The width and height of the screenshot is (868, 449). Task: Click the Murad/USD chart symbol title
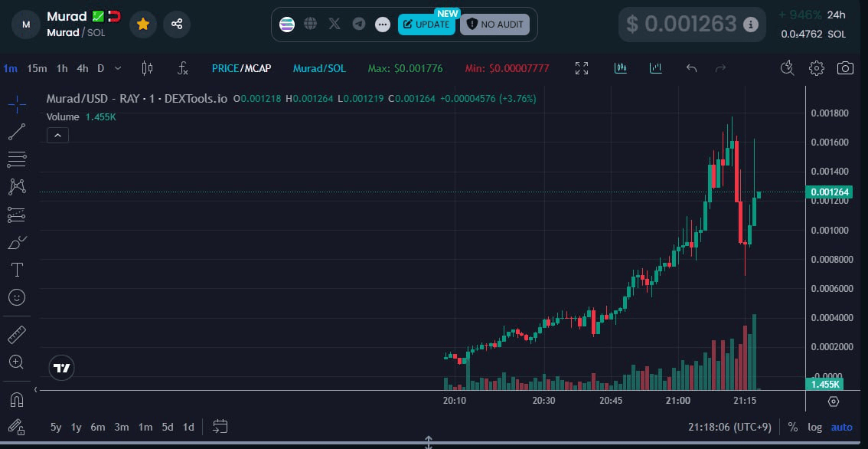tap(137, 99)
